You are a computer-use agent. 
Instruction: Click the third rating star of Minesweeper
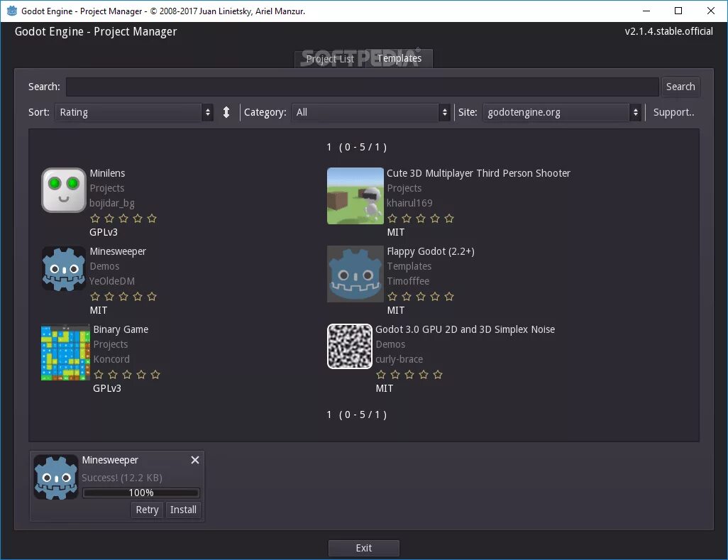click(123, 296)
